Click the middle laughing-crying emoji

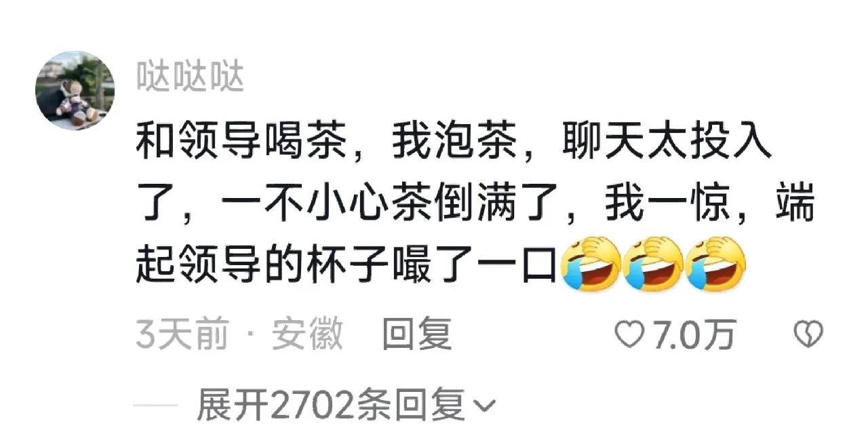pos(652,264)
